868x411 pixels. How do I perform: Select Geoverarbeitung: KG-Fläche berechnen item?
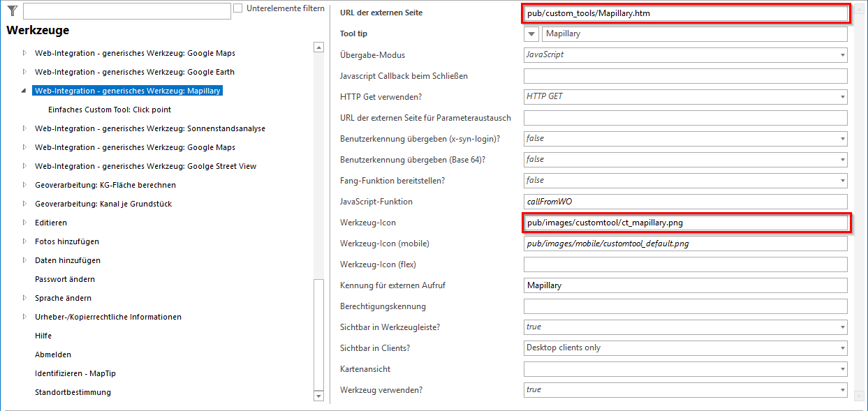click(105, 185)
